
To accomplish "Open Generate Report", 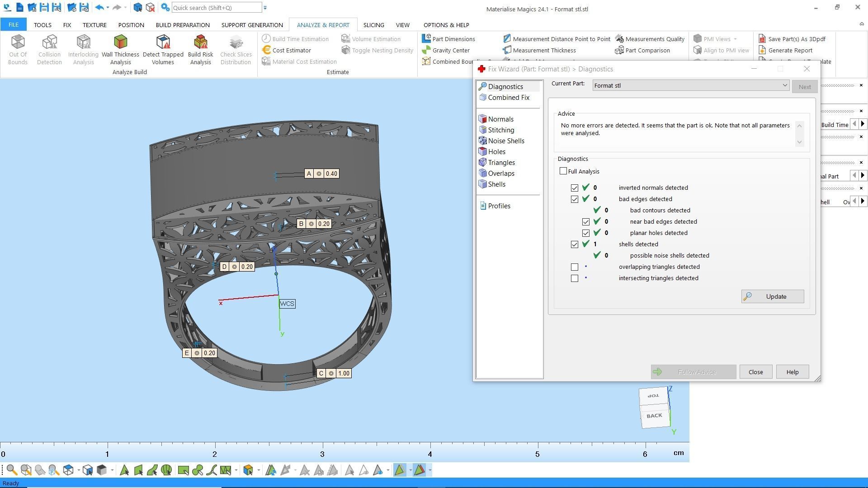I will [x=790, y=50].
